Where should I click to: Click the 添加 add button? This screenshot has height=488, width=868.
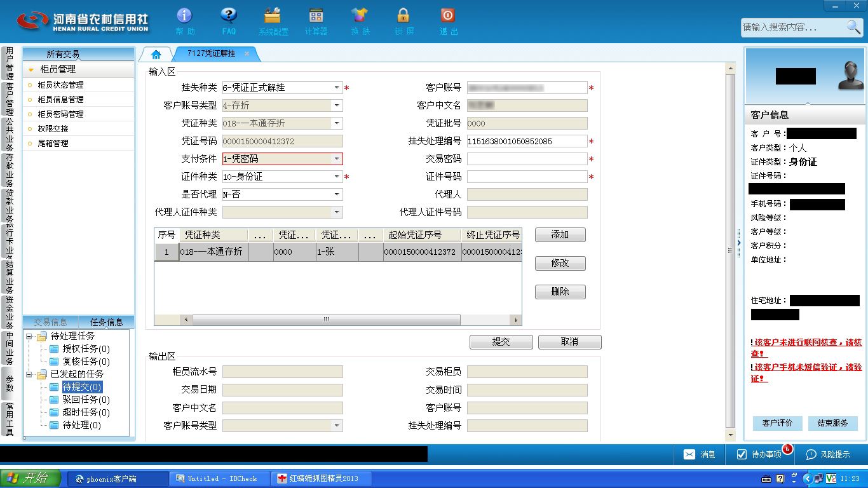pyautogui.click(x=560, y=234)
